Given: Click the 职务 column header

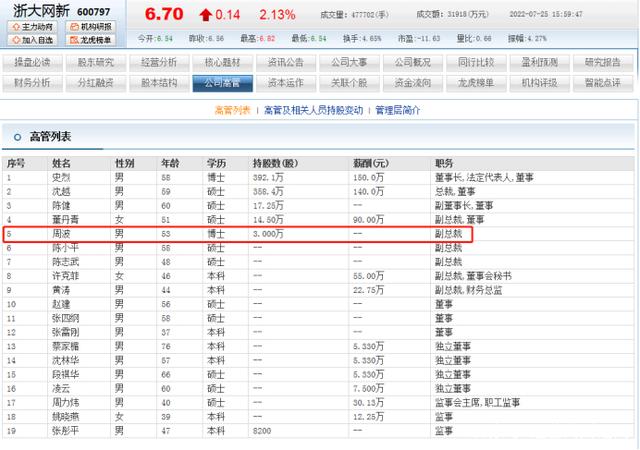Looking at the screenshot, I should point(444,163).
